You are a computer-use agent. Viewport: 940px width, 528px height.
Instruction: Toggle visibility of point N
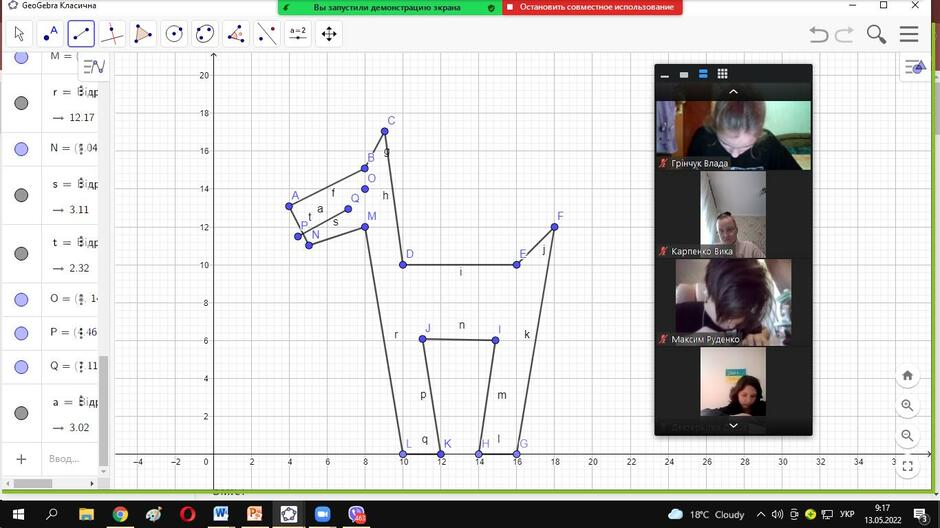click(21, 149)
